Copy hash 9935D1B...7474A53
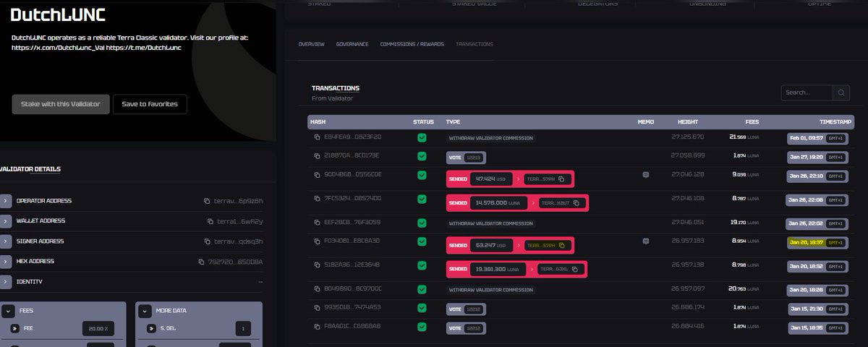This screenshot has height=347, width=868. pos(317,307)
